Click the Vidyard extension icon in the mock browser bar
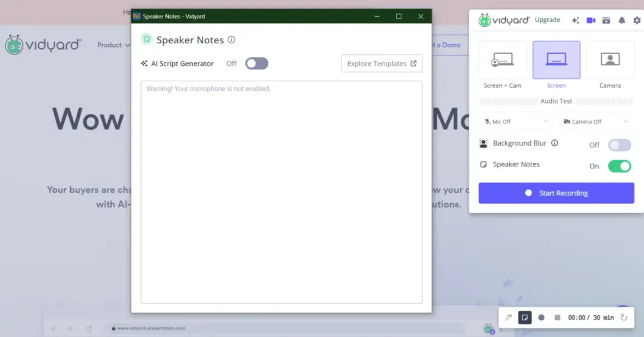This screenshot has width=644, height=337. (x=489, y=328)
